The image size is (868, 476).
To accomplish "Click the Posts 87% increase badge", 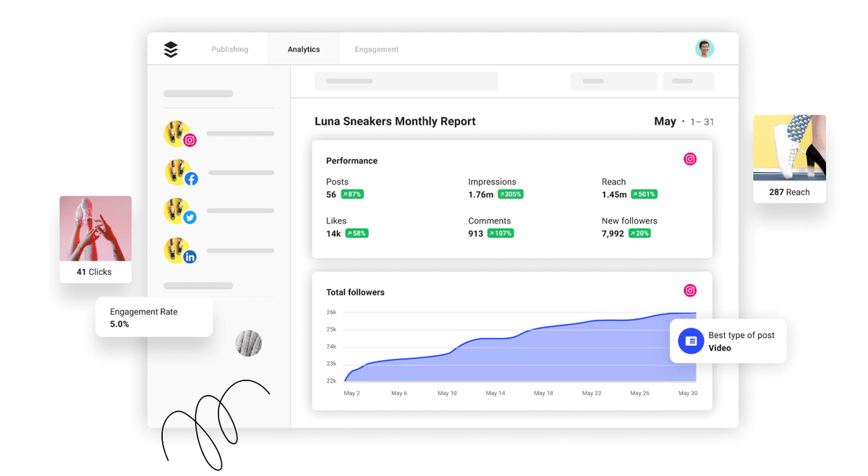I will (352, 195).
